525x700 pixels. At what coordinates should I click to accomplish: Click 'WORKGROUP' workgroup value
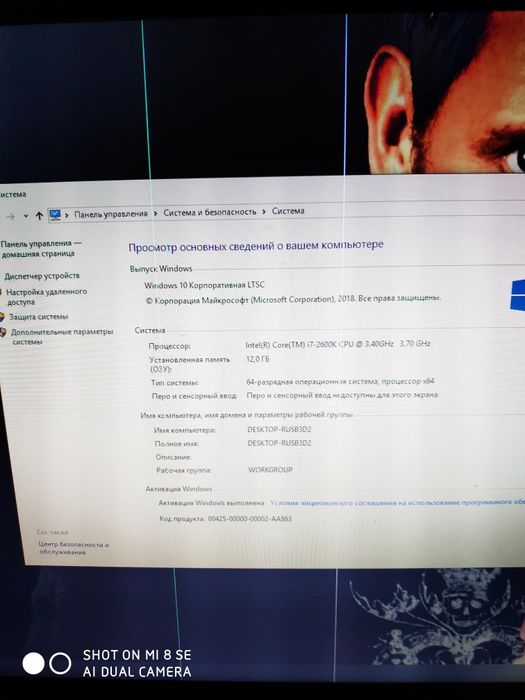pyautogui.click(x=271, y=470)
